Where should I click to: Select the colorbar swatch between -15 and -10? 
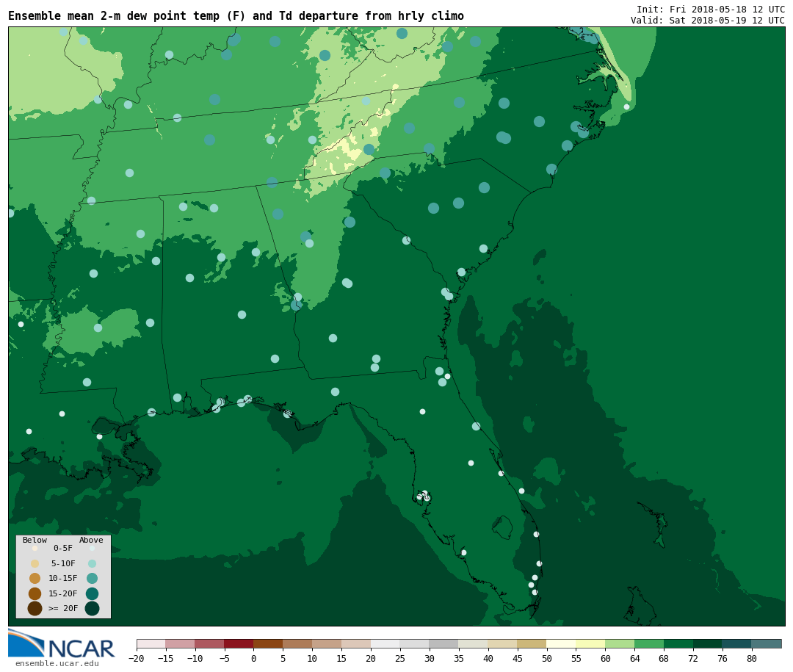(181, 643)
